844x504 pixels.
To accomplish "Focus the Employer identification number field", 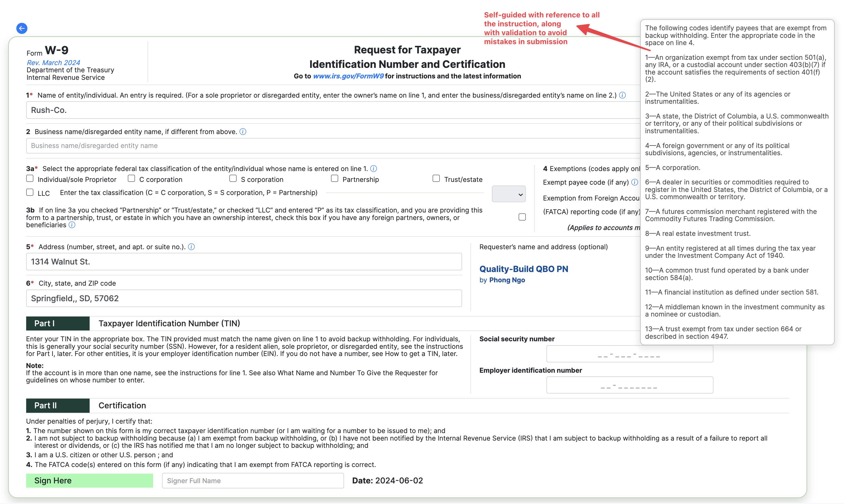I will (x=629, y=385).
